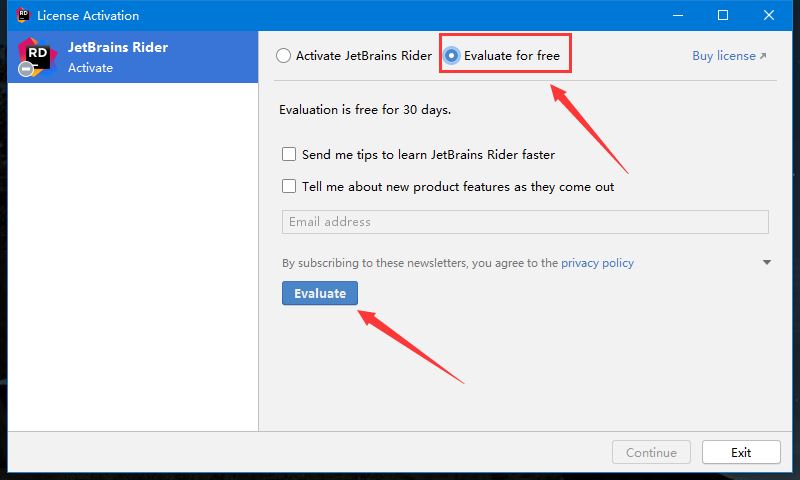Click the License Activation title text
Image resolution: width=800 pixels, height=480 pixels.
click(x=88, y=16)
